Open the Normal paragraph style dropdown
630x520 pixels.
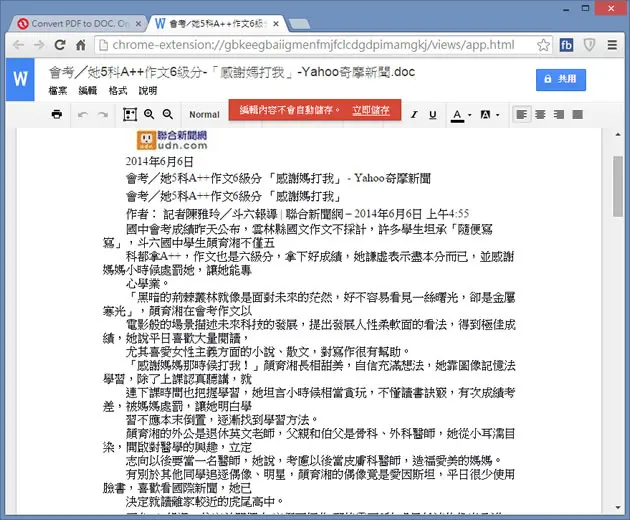click(x=205, y=115)
